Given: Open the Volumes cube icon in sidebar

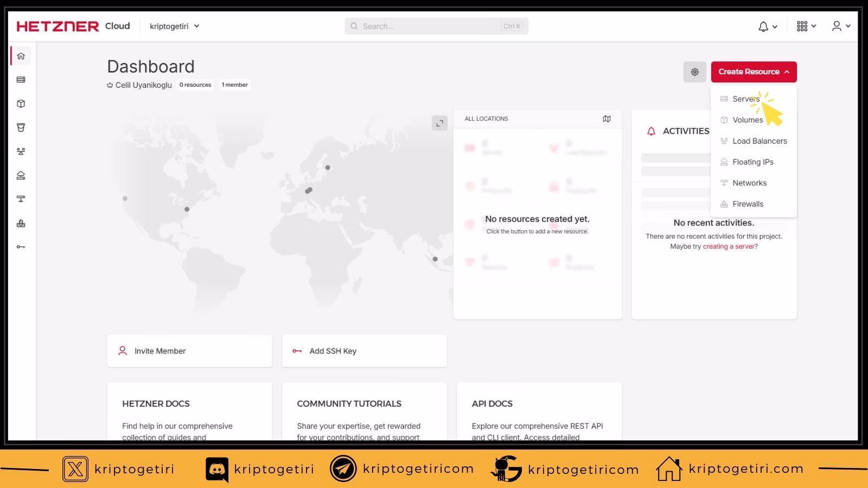Looking at the screenshot, I should click(x=21, y=104).
